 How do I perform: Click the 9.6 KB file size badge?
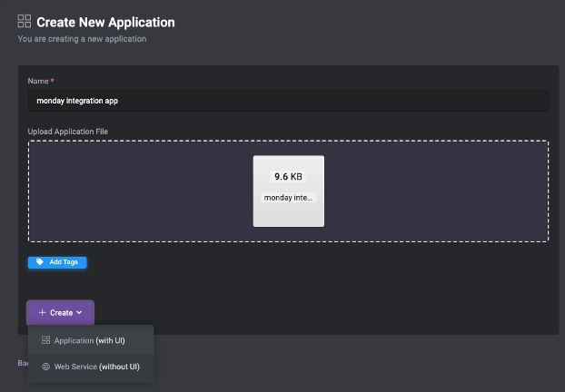click(288, 176)
